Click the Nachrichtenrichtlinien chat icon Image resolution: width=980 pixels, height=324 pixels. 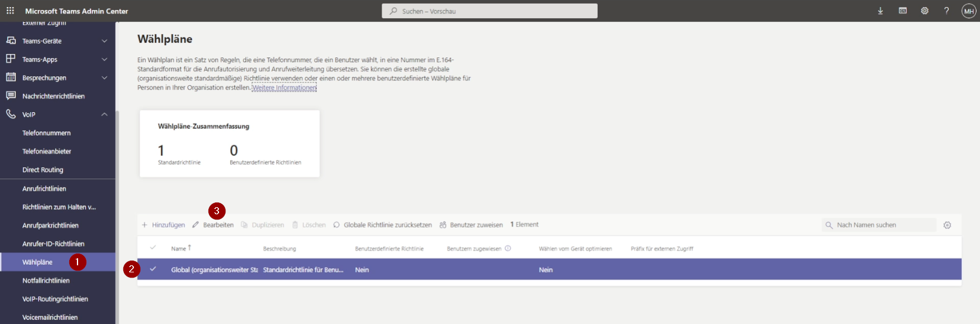tap(11, 95)
